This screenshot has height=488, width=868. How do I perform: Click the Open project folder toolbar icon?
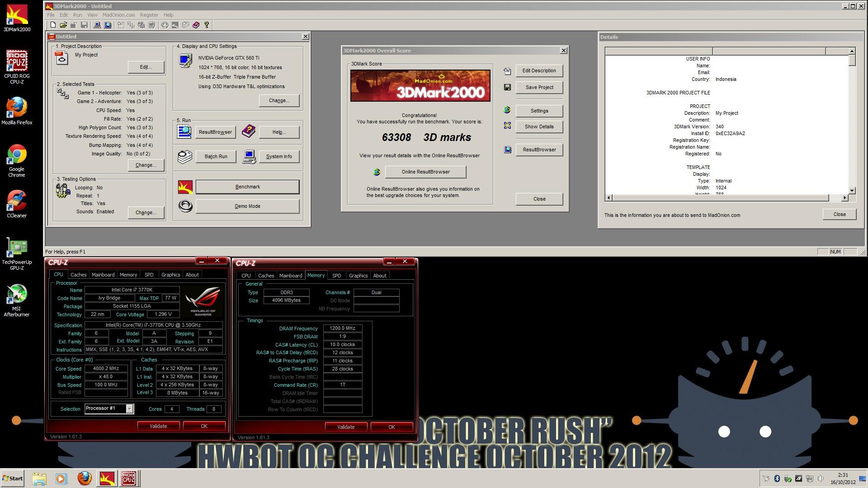point(63,25)
